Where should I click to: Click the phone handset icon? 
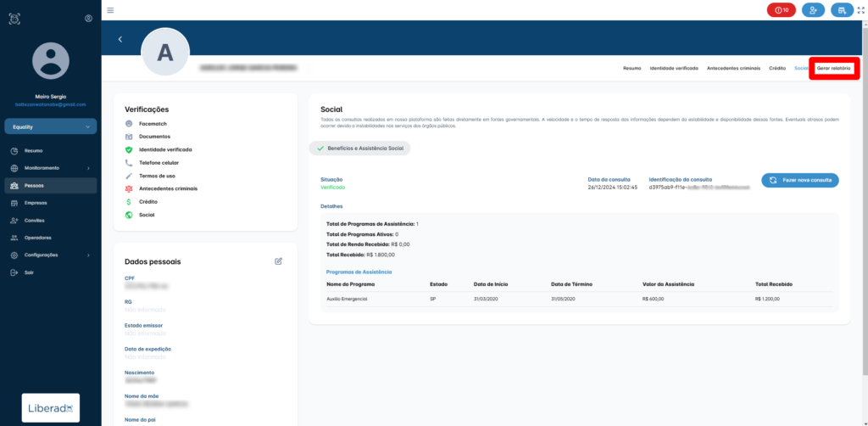[x=129, y=163]
